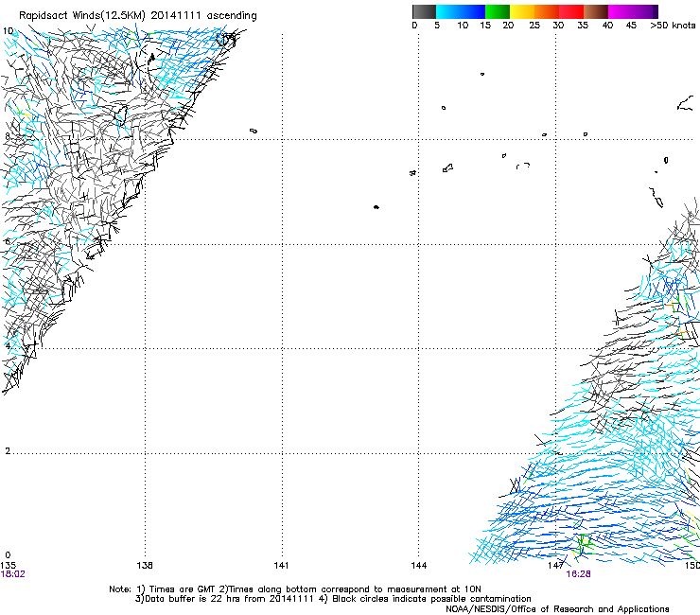Click the longitude label '144'
The height and width of the screenshot is (615, 700).
click(418, 565)
